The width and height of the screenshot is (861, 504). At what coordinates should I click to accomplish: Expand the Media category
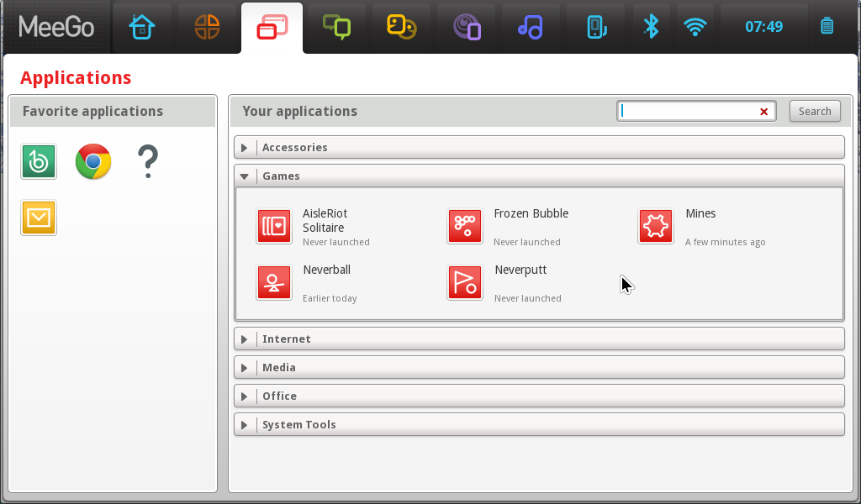coord(539,367)
